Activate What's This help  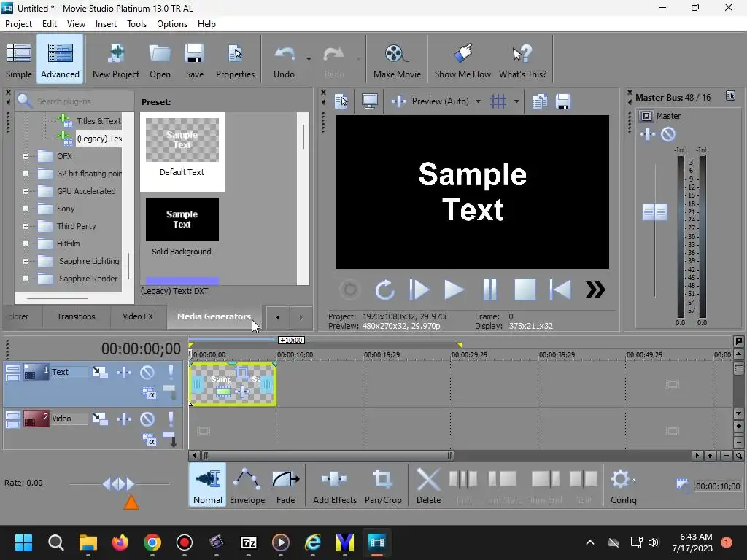[522, 60]
